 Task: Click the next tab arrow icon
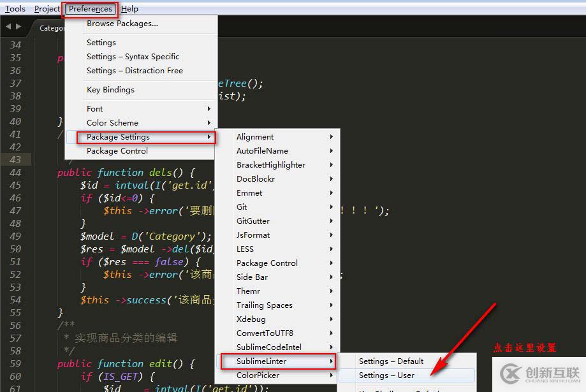point(18,27)
